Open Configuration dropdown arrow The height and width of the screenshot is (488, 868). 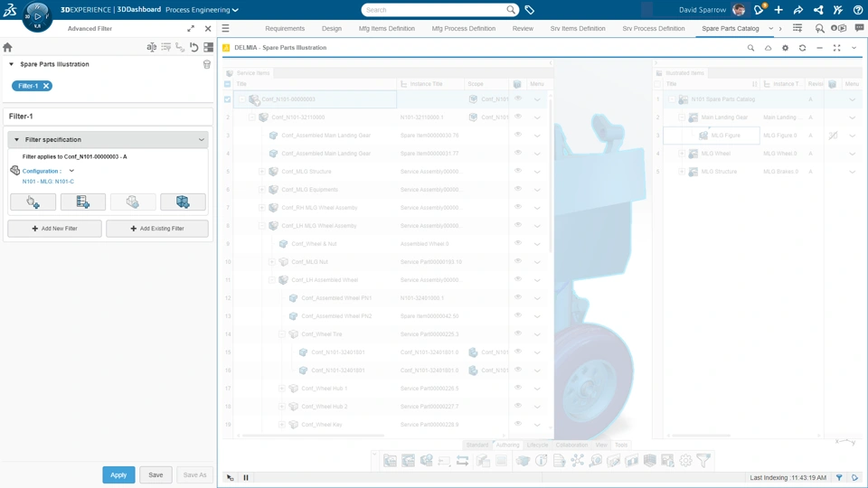pos(71,171)
